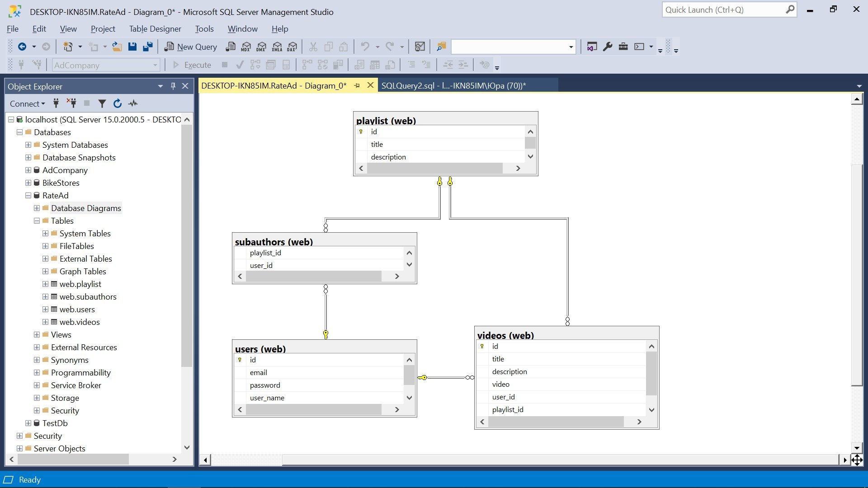868x488 pixels.
Task: Open a new XMLA query
Action: 277,47
